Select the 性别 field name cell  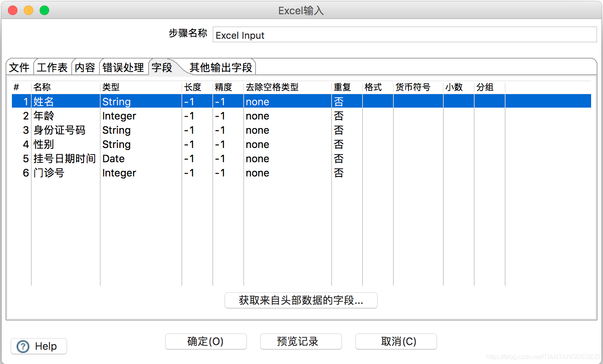pyautogui.click(x=65, y=144)
